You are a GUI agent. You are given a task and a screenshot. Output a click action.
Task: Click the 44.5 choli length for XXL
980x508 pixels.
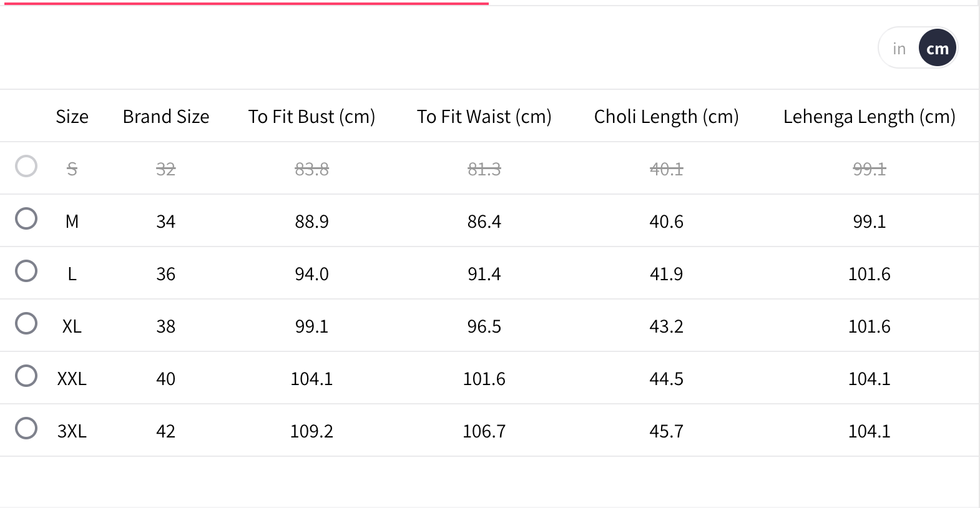coord(666,379)
